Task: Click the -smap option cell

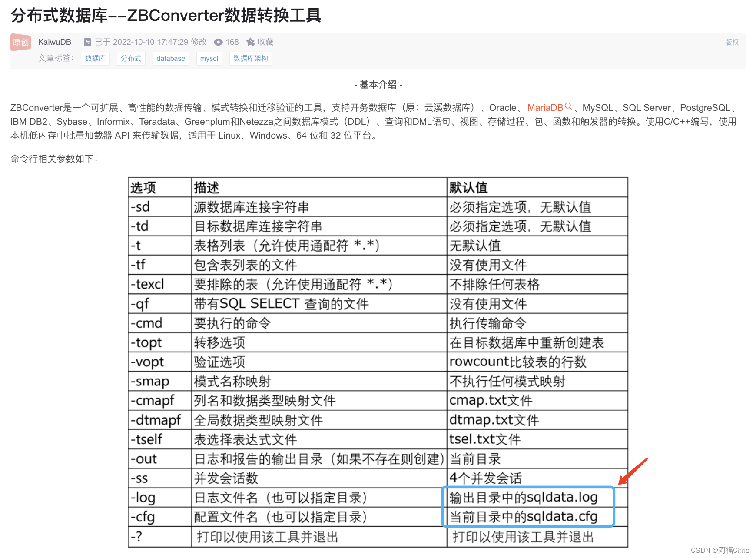Action: tap(160, 381)
